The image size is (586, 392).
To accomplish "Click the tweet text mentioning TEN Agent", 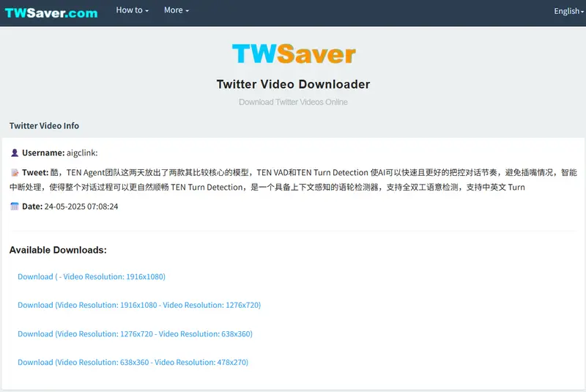I will pyautogui.click(x=294, y=180).
